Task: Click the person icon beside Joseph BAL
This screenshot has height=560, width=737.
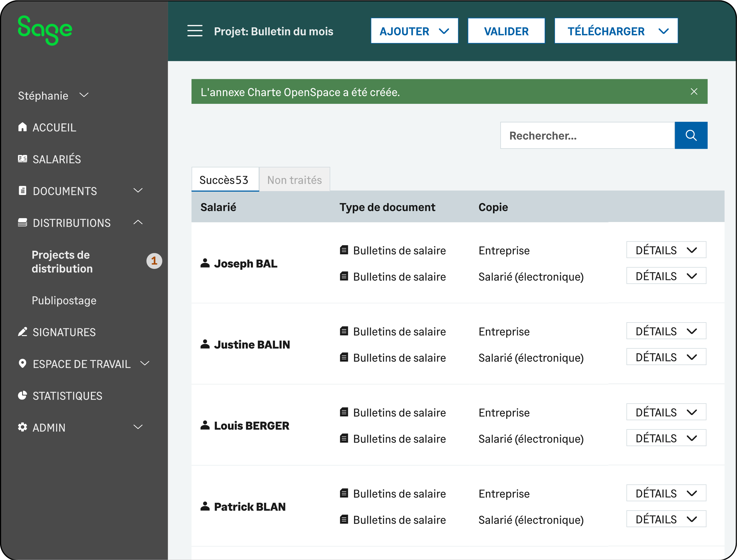Action: 205,263
